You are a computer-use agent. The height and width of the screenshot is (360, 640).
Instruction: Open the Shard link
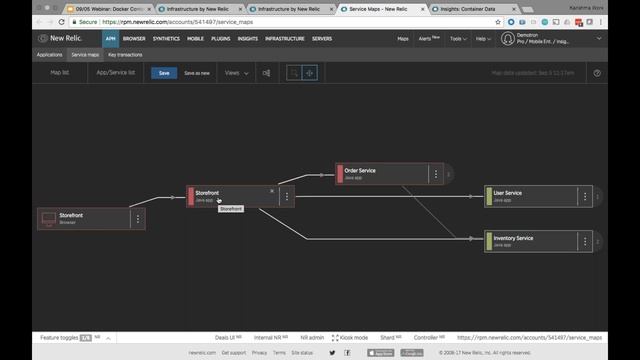click(x=391, y=338)
